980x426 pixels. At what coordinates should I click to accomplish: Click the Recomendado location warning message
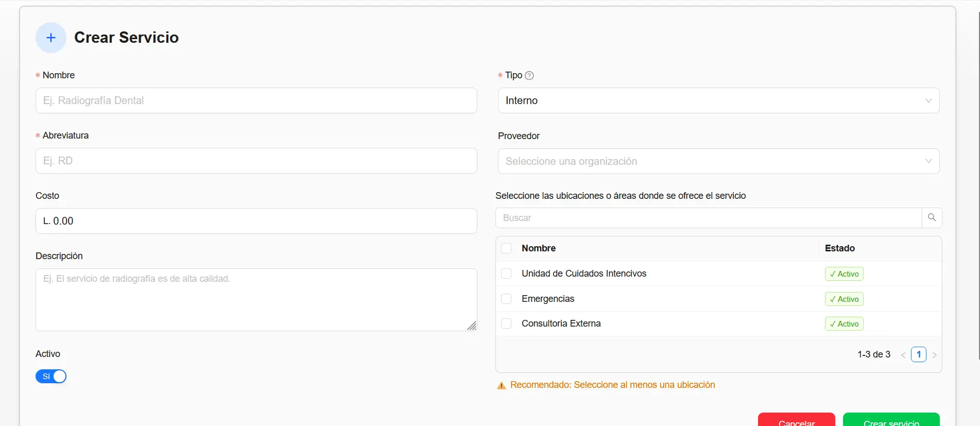coord(612,385)
